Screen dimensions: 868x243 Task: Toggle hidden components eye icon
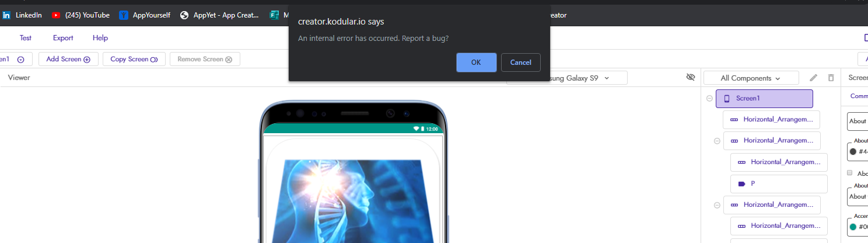click(691, 77)
